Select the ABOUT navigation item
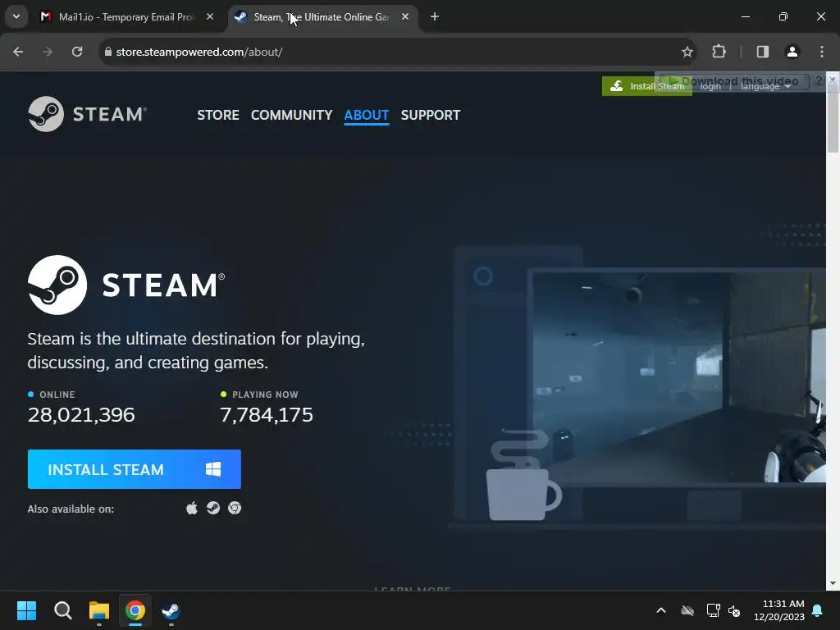Screen dimensions: 840x630 [x=367, y=115]
